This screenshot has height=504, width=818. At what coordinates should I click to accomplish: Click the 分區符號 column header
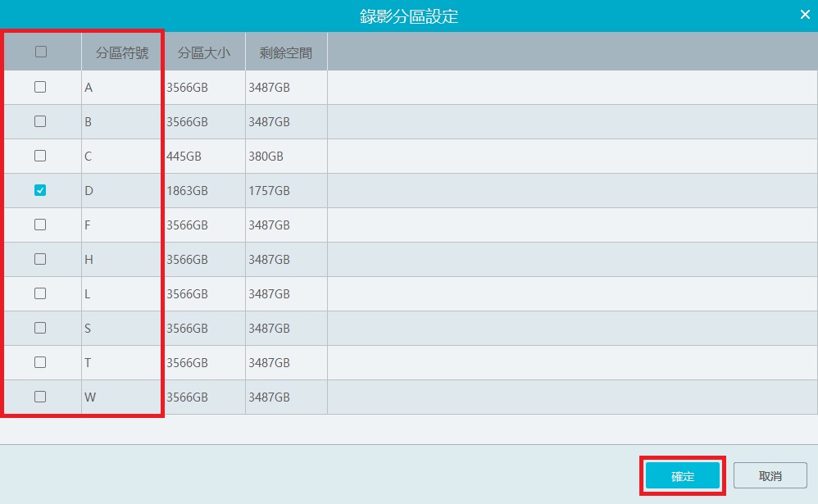click(123, 52)
